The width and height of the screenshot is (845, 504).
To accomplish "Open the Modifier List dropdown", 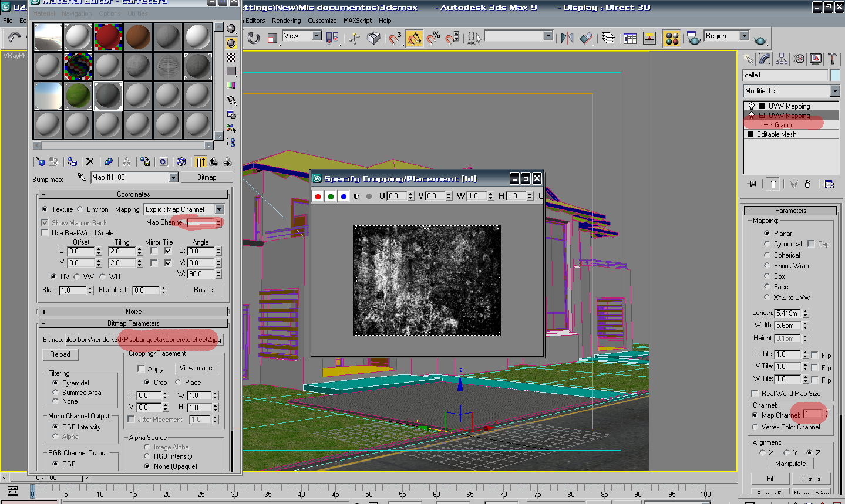I will tap(835, 91).
